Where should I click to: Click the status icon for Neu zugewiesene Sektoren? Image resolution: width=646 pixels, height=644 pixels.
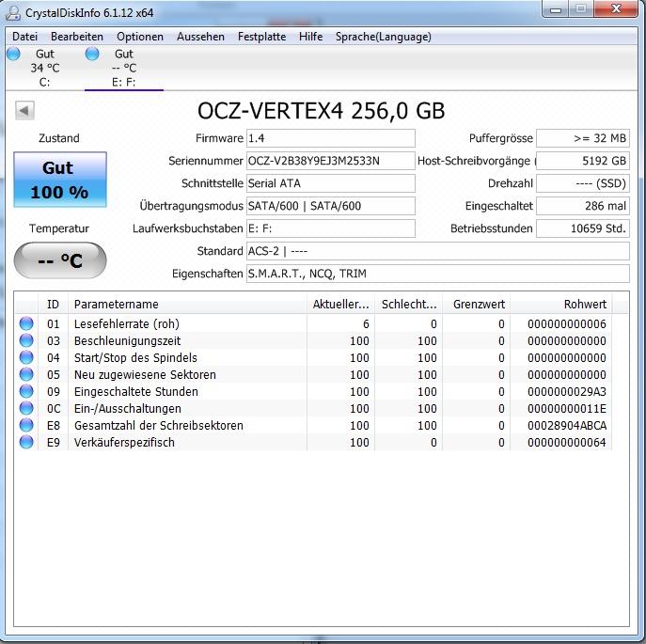click(x=26, y=374)
